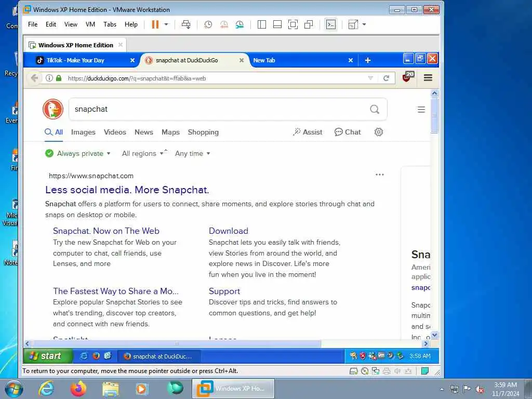Click the green padlock security icon
This screenshot has height=399, width=532.
(59, 78)
